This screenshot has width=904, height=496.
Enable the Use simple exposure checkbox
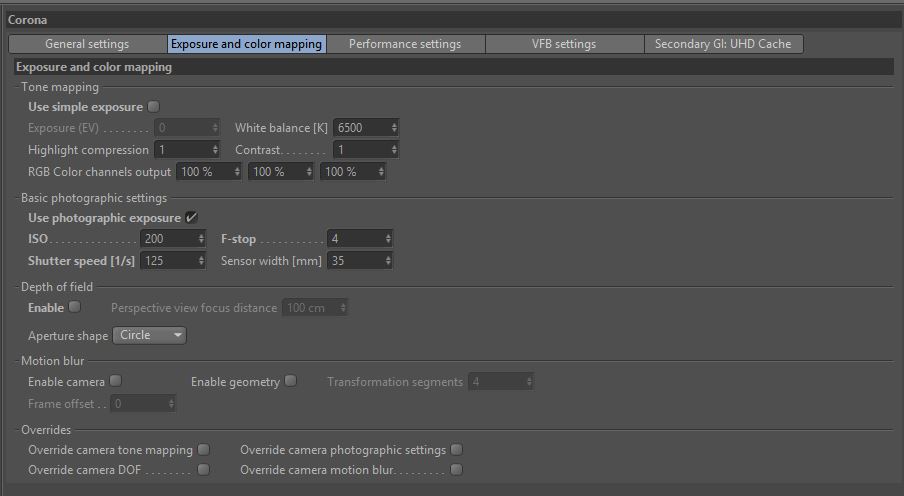click(x=153, y=107)
